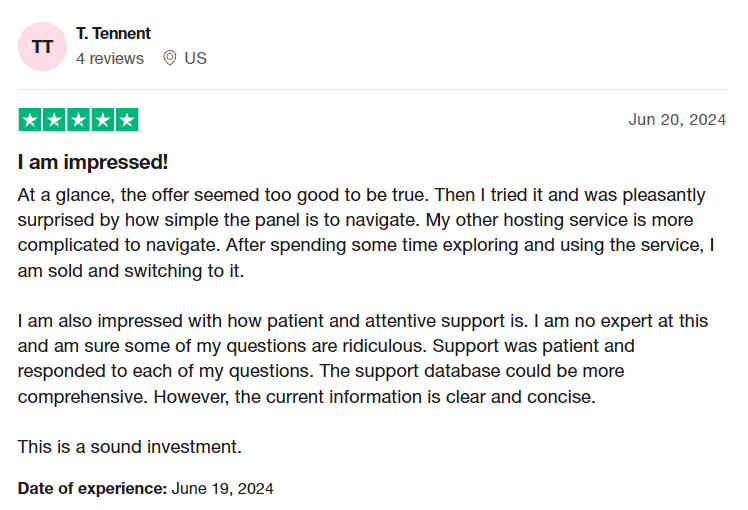Screen dimensions: 748x510
Task: Click the TT reviewer avatar
Action: 43,46
